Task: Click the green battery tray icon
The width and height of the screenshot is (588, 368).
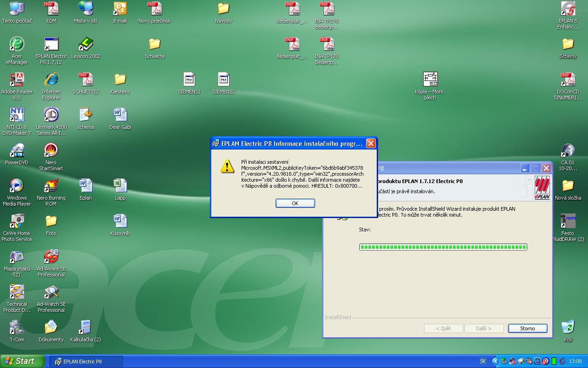Action: pyautogui.click(x=554, y=362)
